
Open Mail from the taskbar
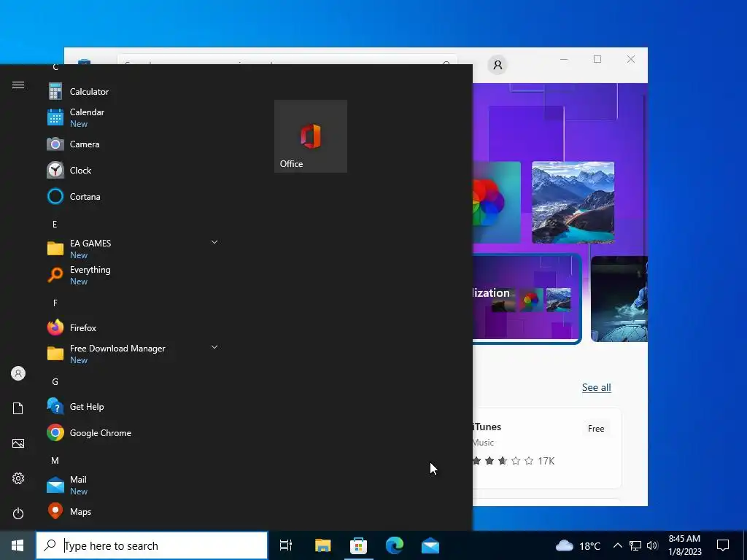pyautogui.click(x=430, y=545)
